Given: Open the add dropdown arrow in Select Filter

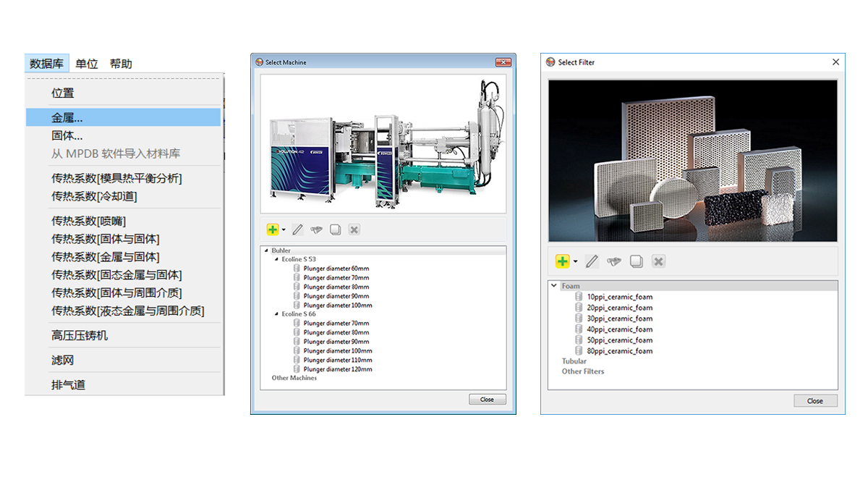Looking at the screenshot, I should click(x=576, y=261).
